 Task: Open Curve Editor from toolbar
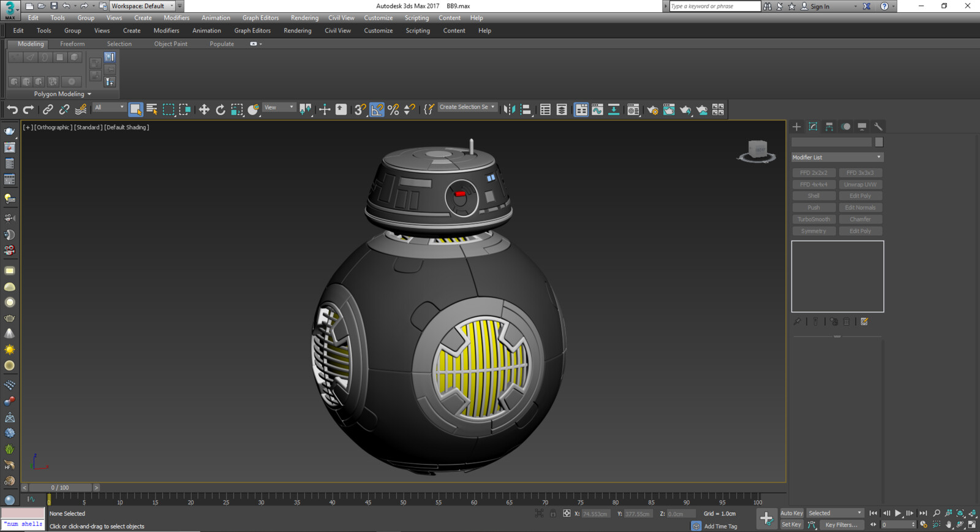tap(597, 110)
